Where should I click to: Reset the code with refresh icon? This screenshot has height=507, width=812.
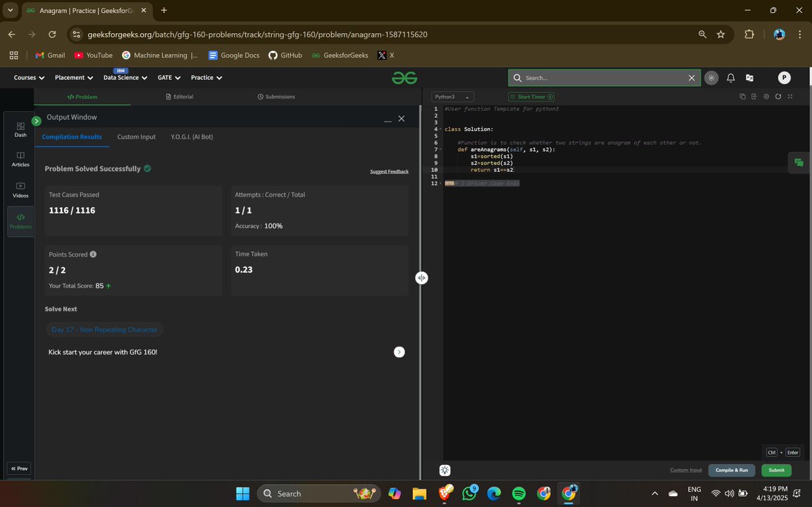(x=778, y=97)
